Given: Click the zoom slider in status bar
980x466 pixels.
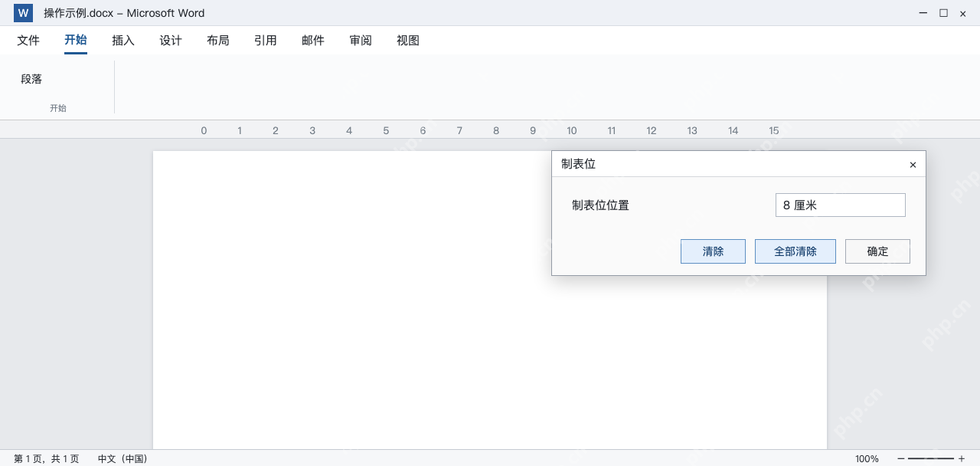Looking at the screenshot, I should 931,458.
